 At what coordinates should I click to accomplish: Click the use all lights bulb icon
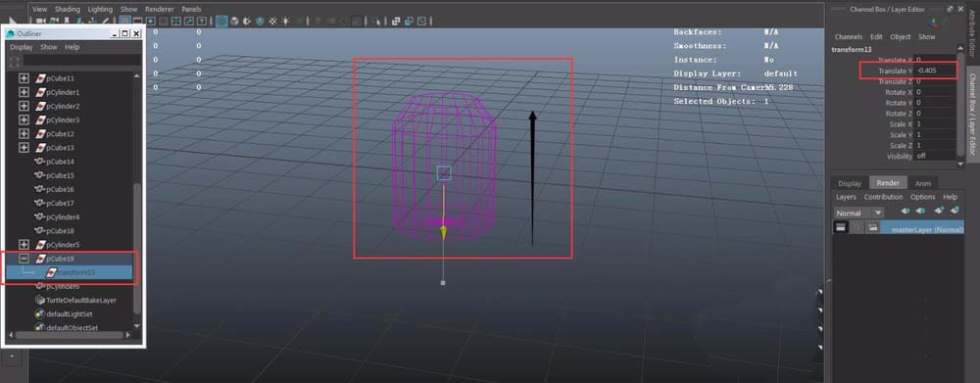coord(285,22)
